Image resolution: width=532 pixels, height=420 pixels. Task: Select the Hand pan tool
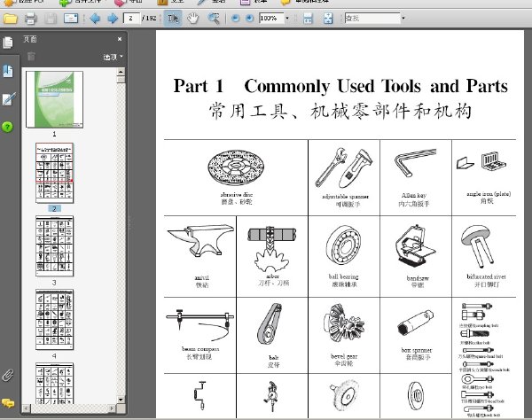click(x=192, y=19)
